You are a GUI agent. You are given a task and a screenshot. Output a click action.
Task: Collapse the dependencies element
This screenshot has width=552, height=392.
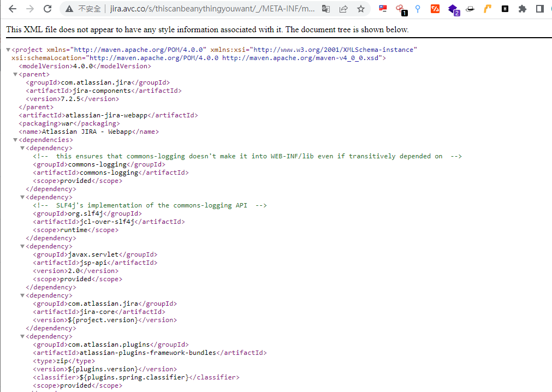pyautogui.click(x=15, y=140)
